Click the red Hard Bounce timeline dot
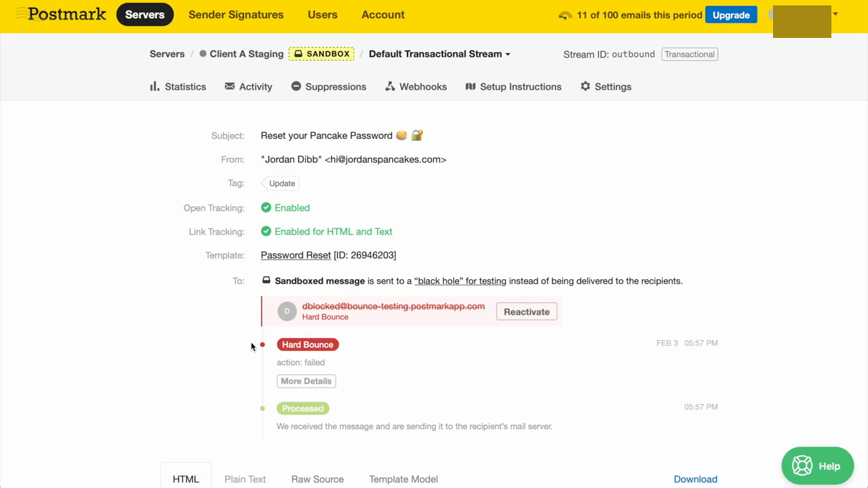 click(x=262, y=344)
